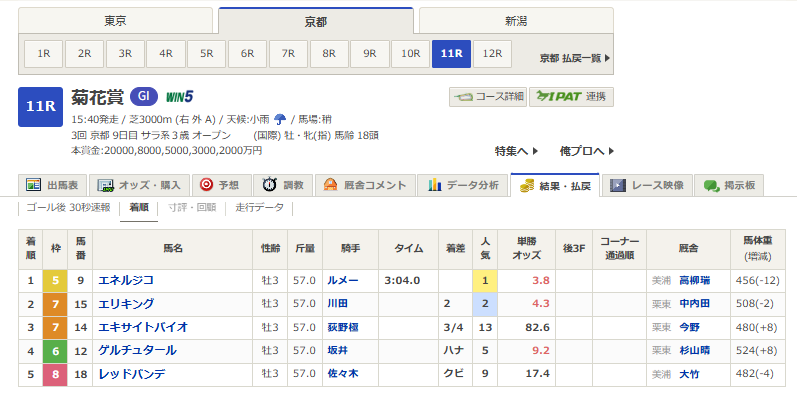Screen dimensions: 797x407
Task: Click jockey ルメー link
Action: click(342, 281)
